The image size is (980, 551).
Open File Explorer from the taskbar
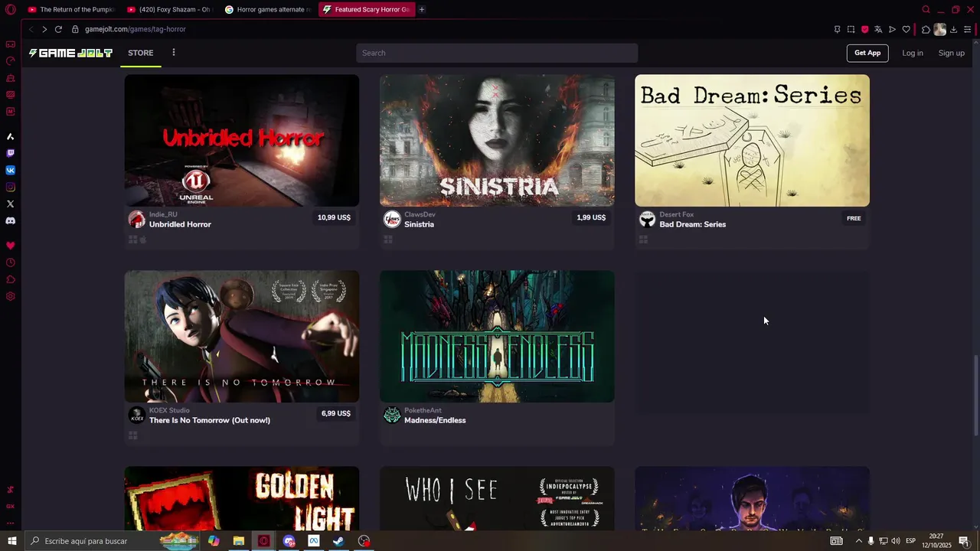tap(239, 541)
